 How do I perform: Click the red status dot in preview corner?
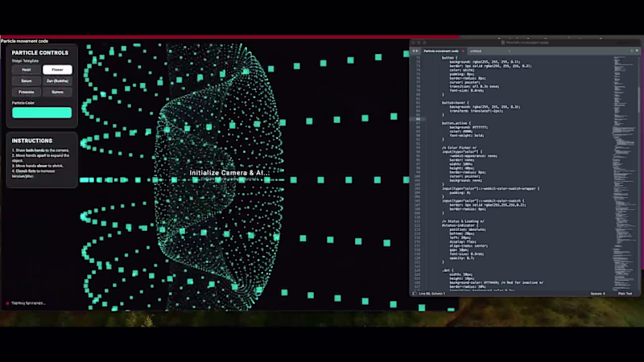[x=7, y=303]
